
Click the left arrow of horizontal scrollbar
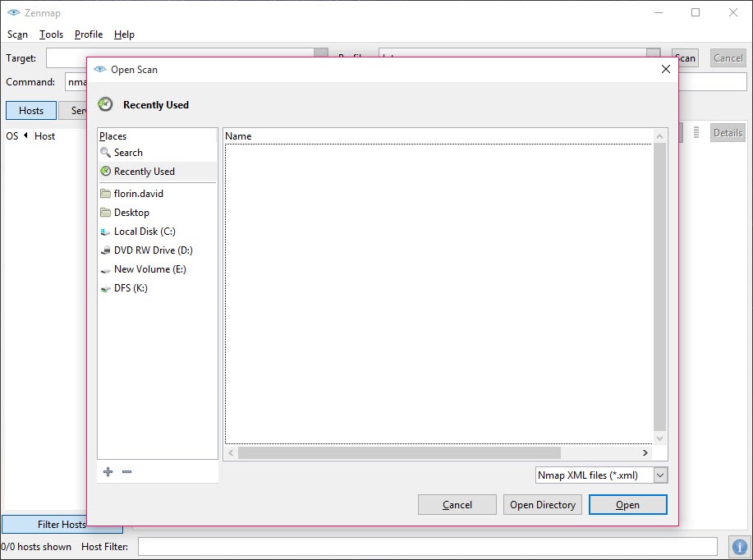pyautogui.click(x=231, y=452)
